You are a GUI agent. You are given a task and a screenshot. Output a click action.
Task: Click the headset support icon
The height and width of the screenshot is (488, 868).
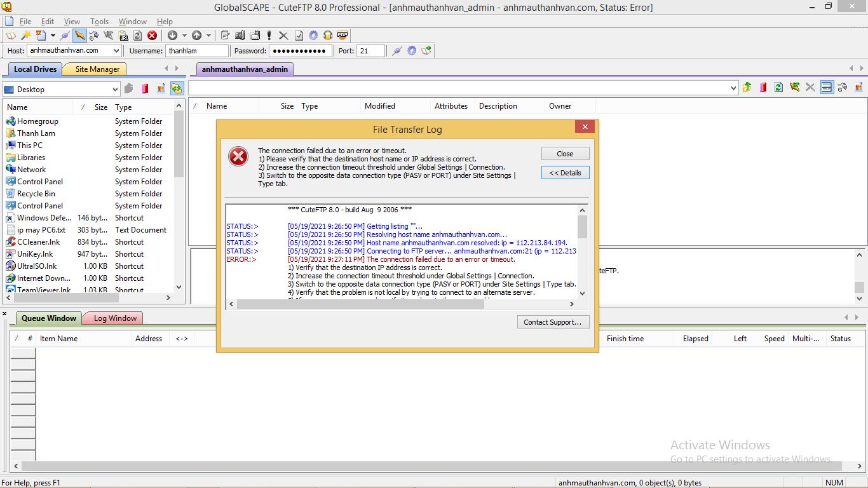(x=328, y=36)
